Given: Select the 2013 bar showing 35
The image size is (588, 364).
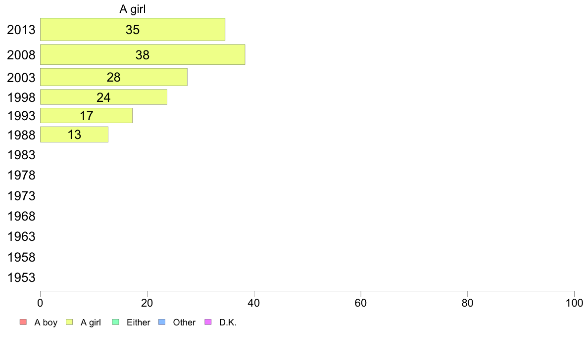Looking at the screenshot, I should (133, 29).
